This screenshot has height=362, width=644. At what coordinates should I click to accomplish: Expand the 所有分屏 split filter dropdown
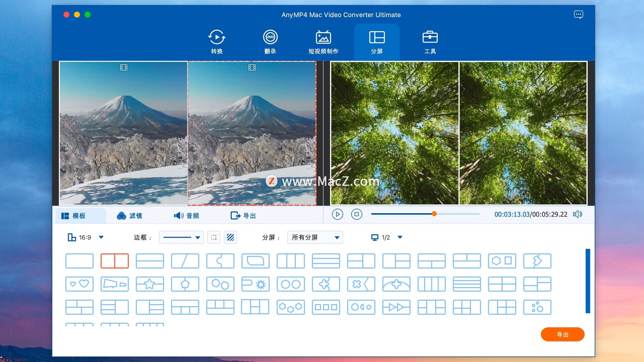coord(315,237)
